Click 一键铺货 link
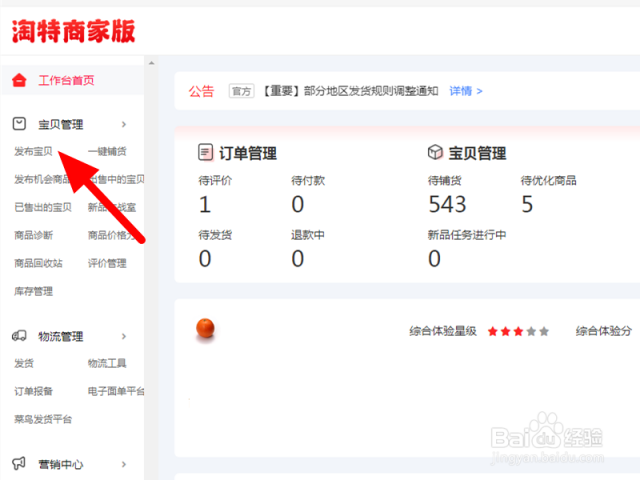The width and height of the screenshot is (640, 480). 107,151
